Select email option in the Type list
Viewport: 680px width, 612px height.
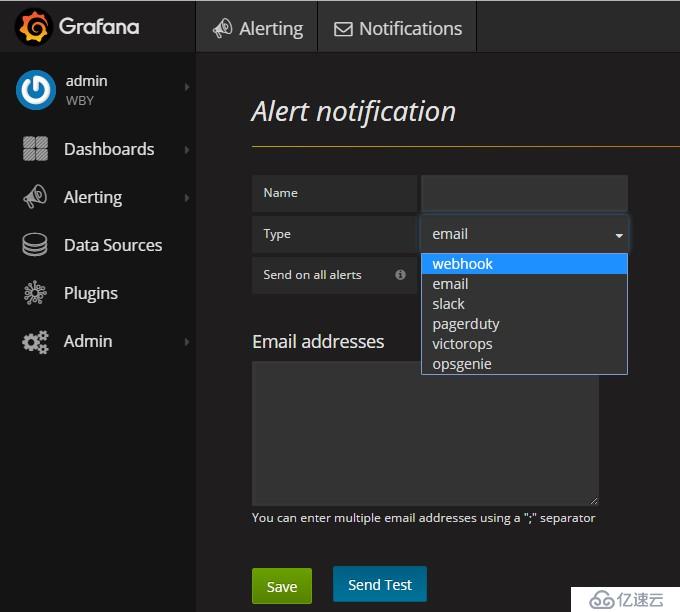[x=524, y=284]
